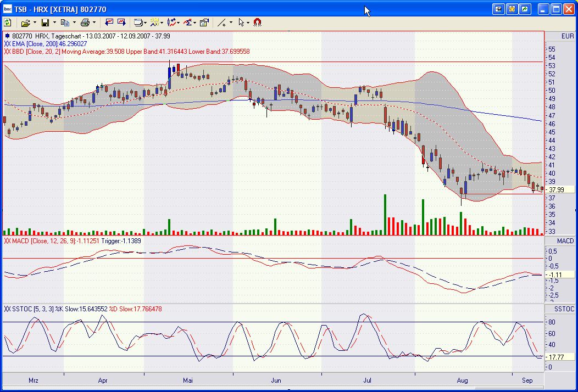Print the chart via the printer icon
This screenshot has width=578, height=392.
tap(85, 23)
